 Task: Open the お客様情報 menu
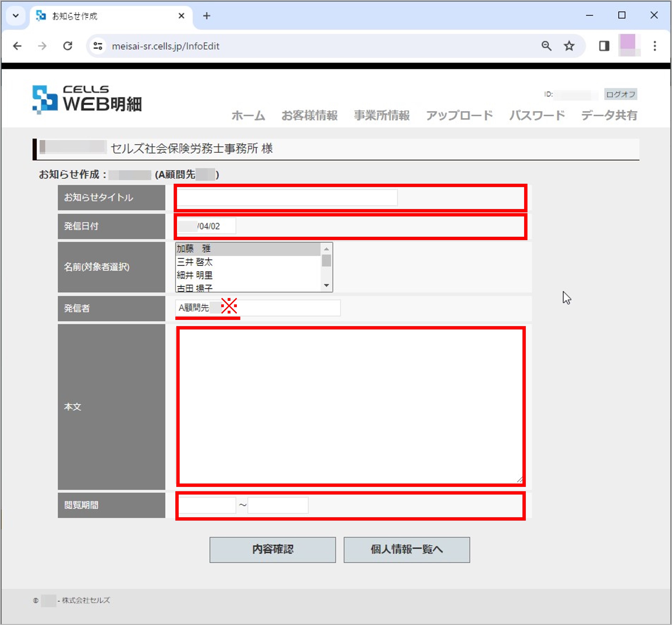[309, 116]
